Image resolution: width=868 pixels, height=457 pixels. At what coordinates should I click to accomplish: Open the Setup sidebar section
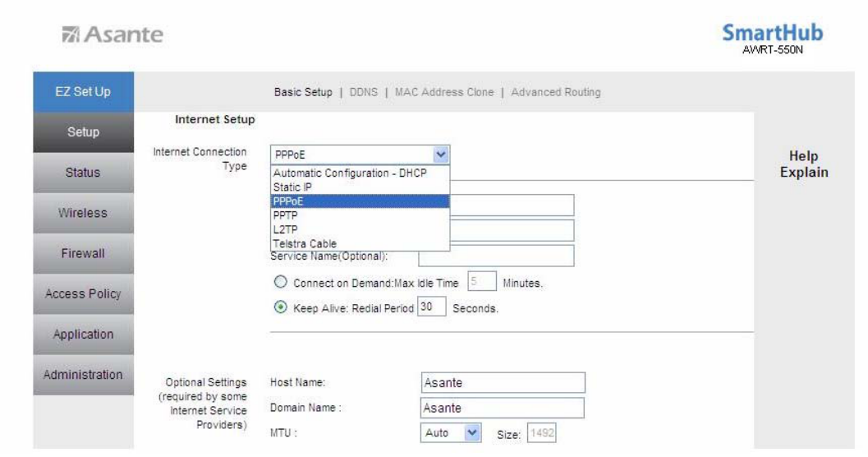tap(83, 132)
